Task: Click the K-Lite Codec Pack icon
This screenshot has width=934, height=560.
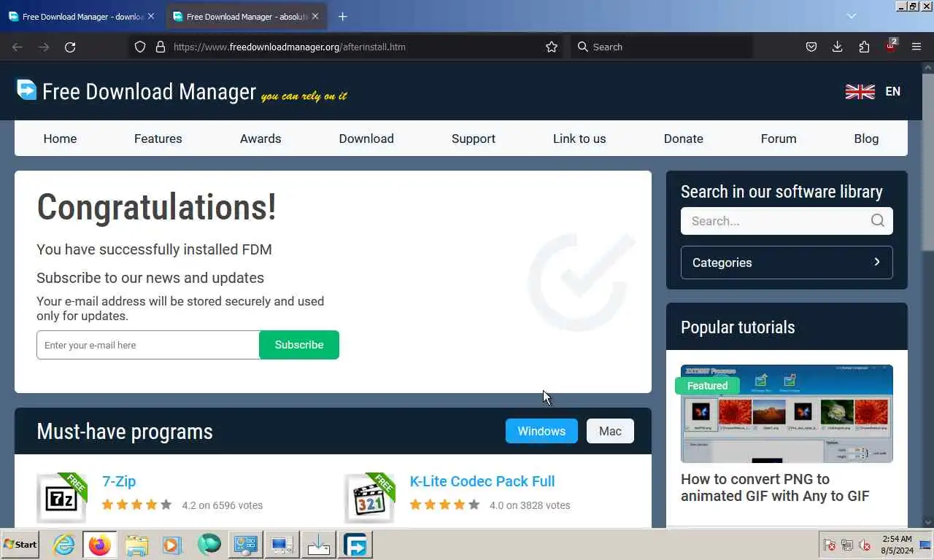Action: (x=369, y=498)
